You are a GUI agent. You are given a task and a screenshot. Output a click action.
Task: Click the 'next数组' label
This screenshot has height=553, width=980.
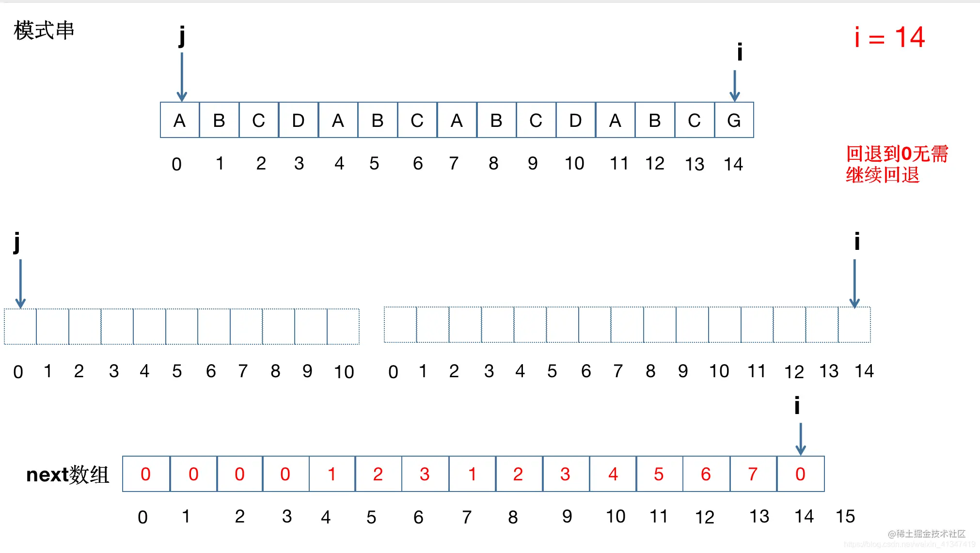click(67, 475)
